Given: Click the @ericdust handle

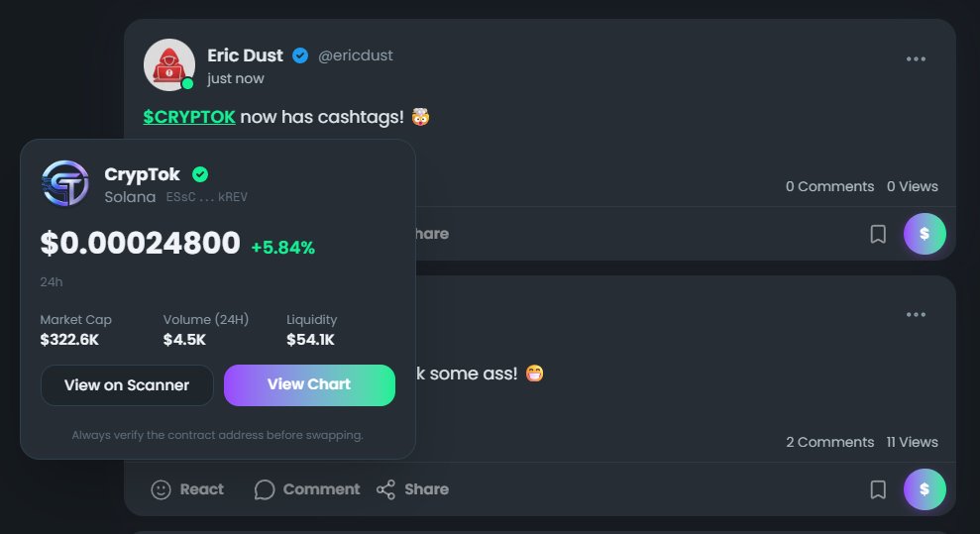Looking at the screenshot, I should click(355, 55).
